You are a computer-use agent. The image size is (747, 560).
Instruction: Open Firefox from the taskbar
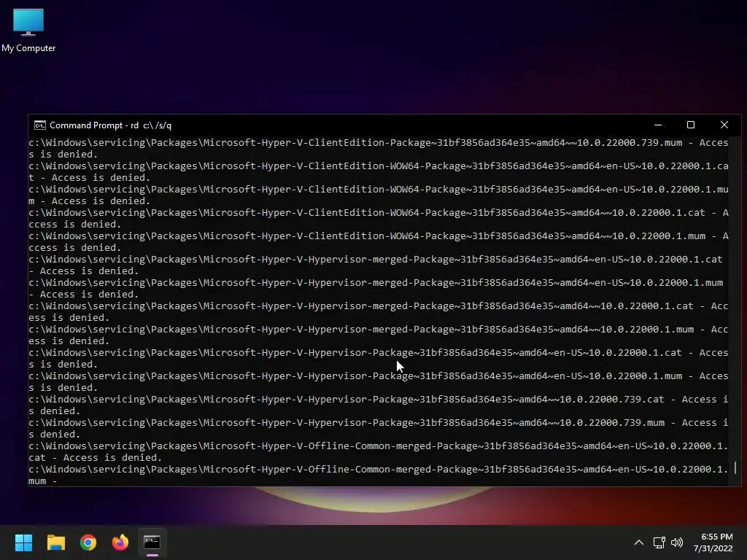120,542
